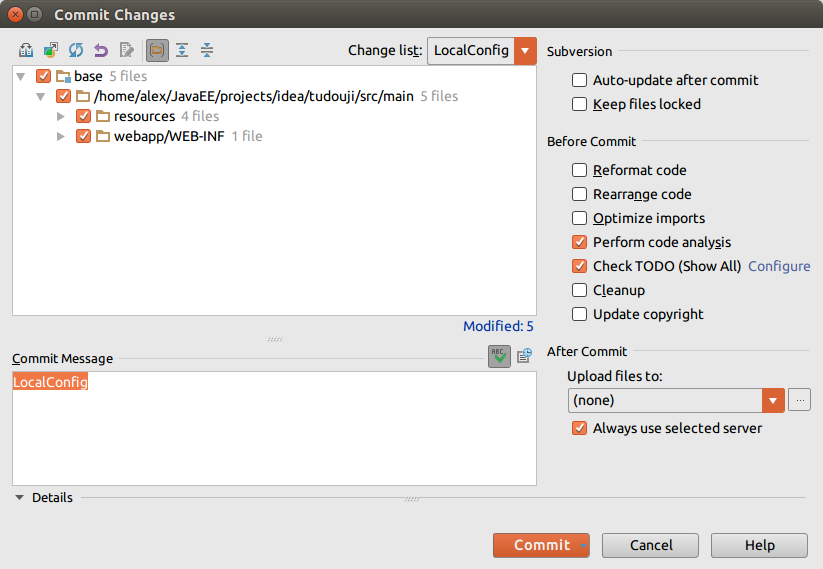The height and width of the screenshot is (569, 823).
Task: Refresh the changes list
Action: pyautogui.click(x=76, y=50)
